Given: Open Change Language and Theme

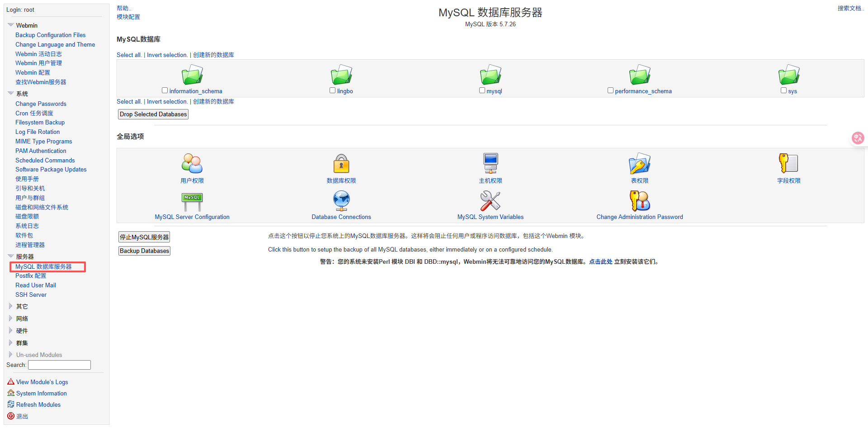Looking at the screenshot, I should tap(55, 44).
